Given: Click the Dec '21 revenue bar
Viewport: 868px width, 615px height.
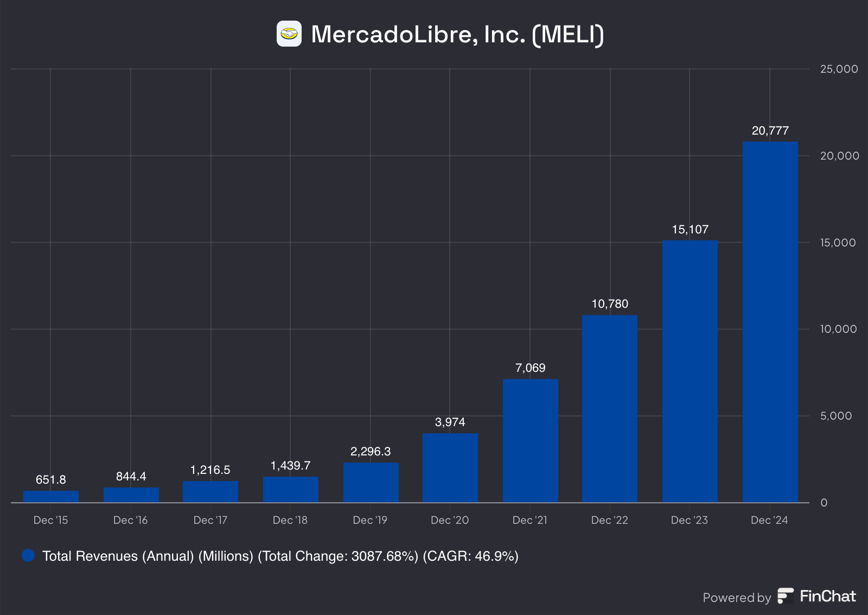Looking at the screenshot, I should 531,441.
